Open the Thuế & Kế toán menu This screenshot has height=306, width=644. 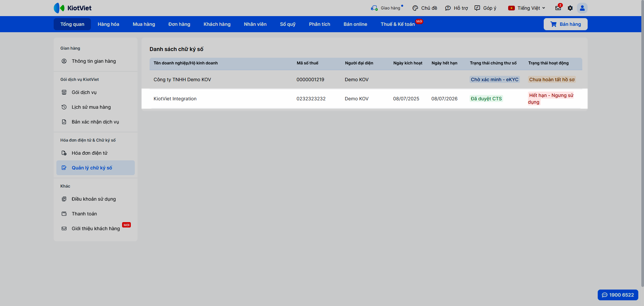[x=398, y=24]
